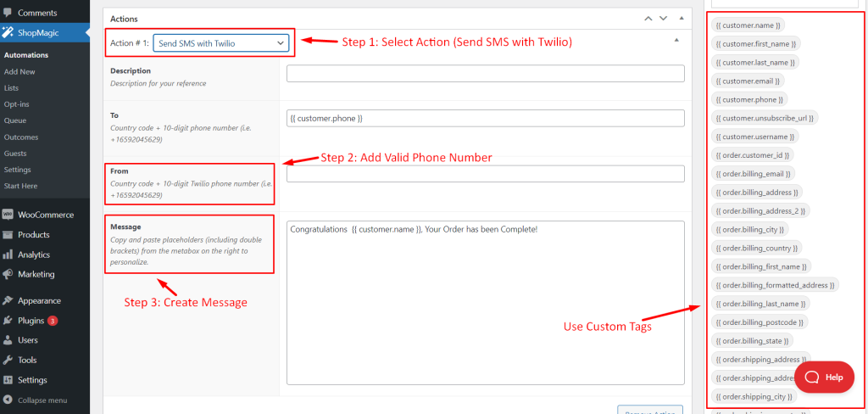
Task: Open the Send SMS with Twilio dropdown
Action: pyautogui.click(x=221, y=42)
